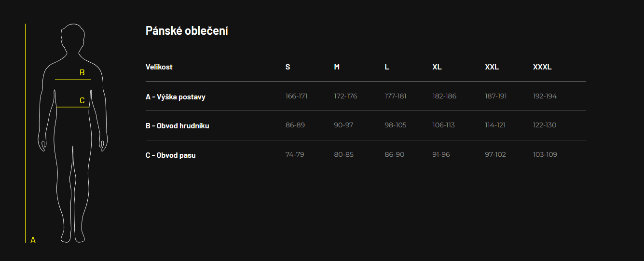Click the 122-130 chest value for XXXL
Image resolution: width=644 pixels, height=261 pixels.
545,125
